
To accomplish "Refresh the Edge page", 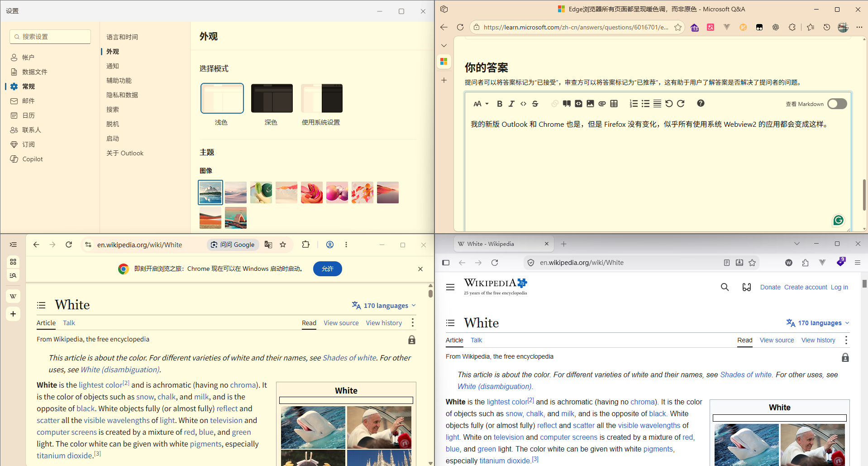I will pyautogui.click(x=460, y=27).
